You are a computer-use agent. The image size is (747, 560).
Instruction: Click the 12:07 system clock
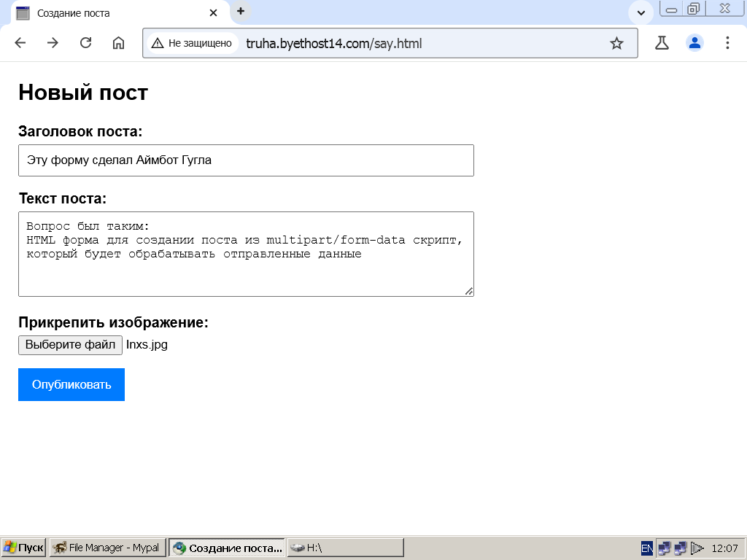click(x=724, y=548)
